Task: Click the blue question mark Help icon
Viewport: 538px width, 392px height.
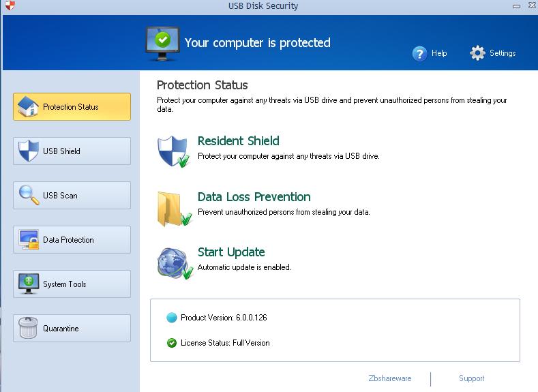Action: click(x=419, y=53)
